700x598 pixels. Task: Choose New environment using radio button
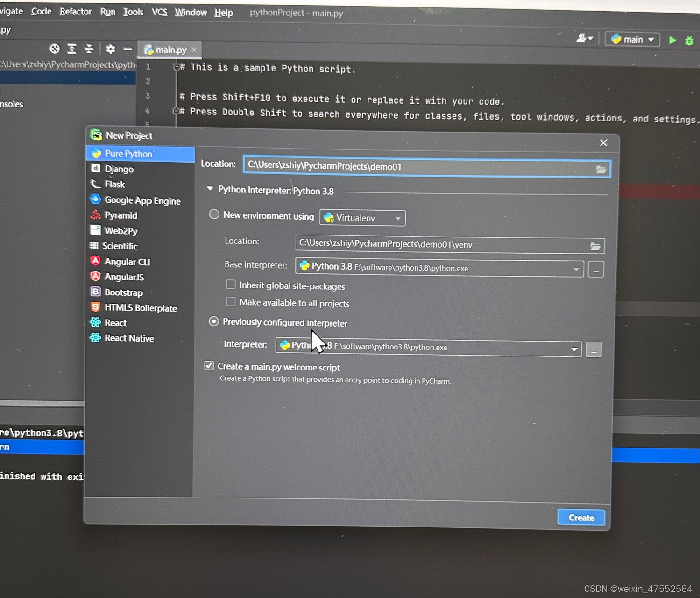click(214, 214)
